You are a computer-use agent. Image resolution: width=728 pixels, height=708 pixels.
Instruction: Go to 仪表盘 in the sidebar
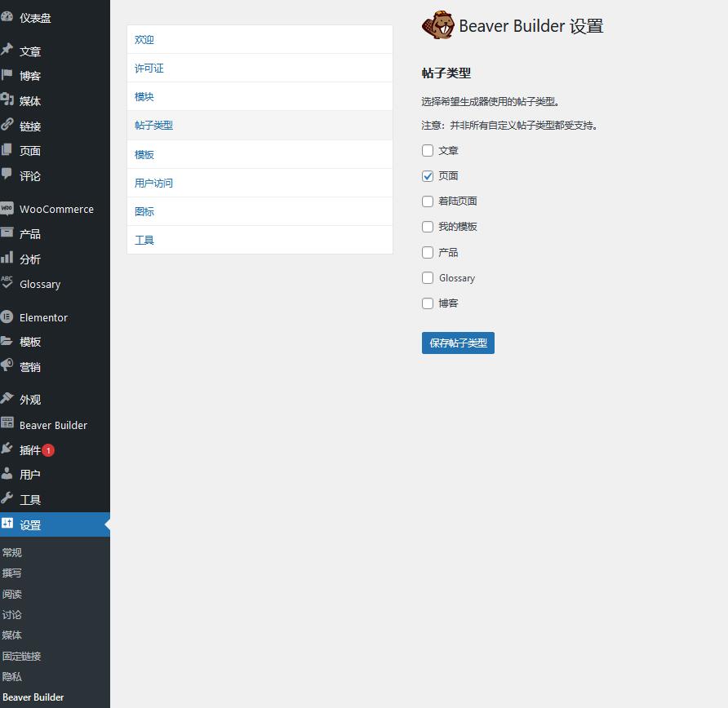click(x=35, y=18)
